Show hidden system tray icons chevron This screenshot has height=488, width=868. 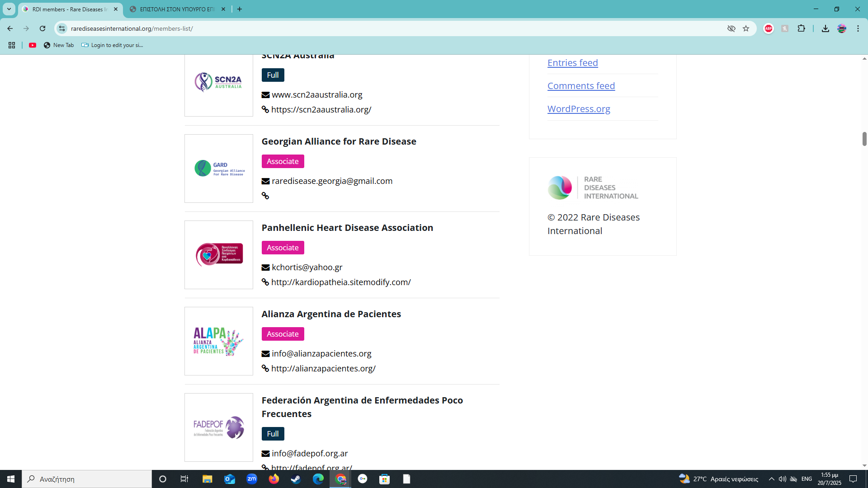click(771, 479)
